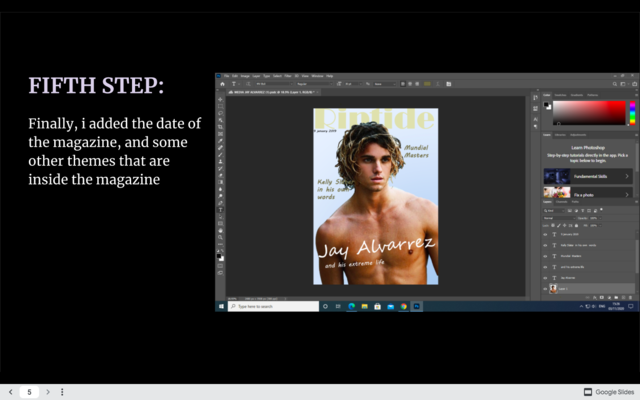640x400 pixels.
Task: Select the Rectangular Marquee tool
Action: (x=220, y=106)
